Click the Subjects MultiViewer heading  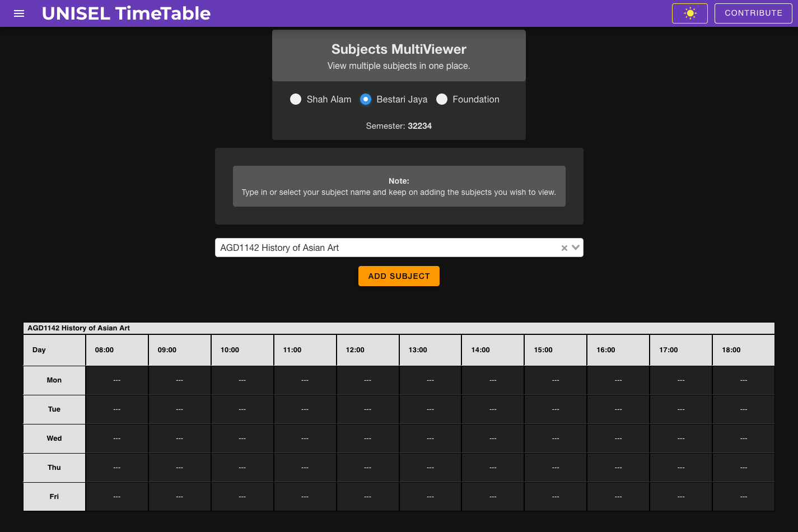coord(399,49)
